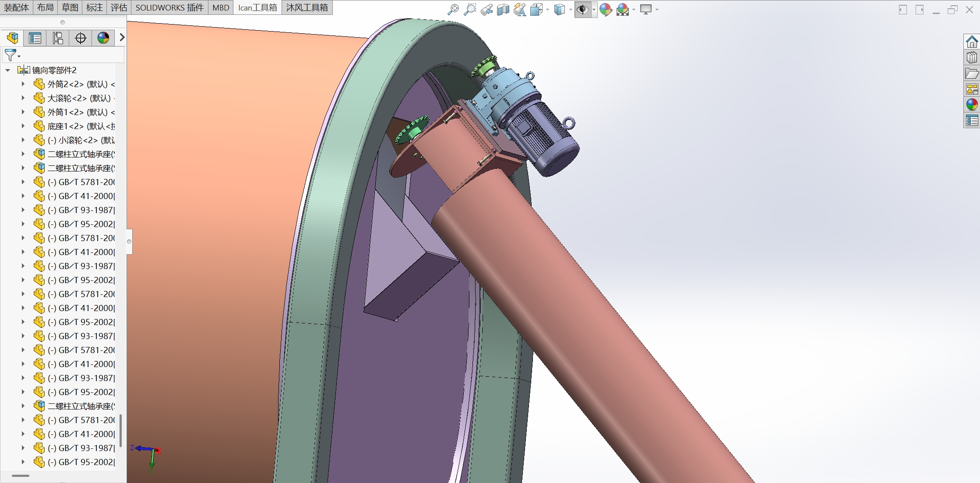The width and height of the screenshot is (980, 483).
Task: Click the Previous View icon
Action: pos(486,9)
